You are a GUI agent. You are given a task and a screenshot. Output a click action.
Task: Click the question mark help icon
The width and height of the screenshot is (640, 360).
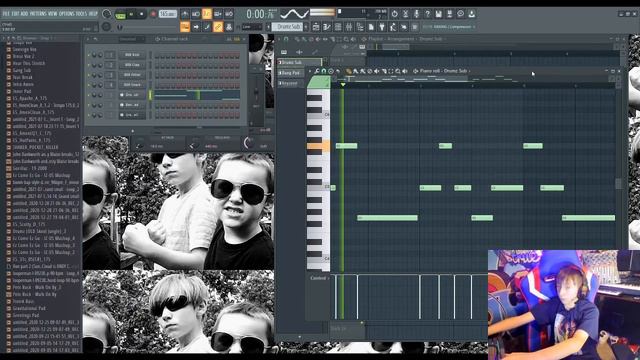tap(428, 14)
